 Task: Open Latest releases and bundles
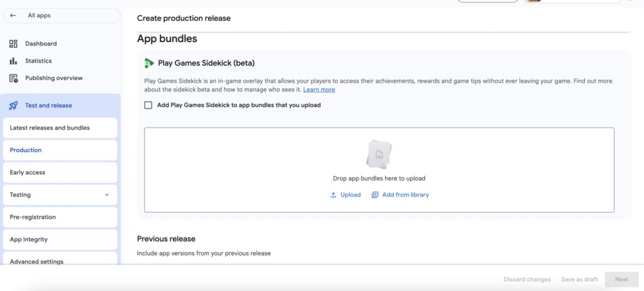[60, 128]
